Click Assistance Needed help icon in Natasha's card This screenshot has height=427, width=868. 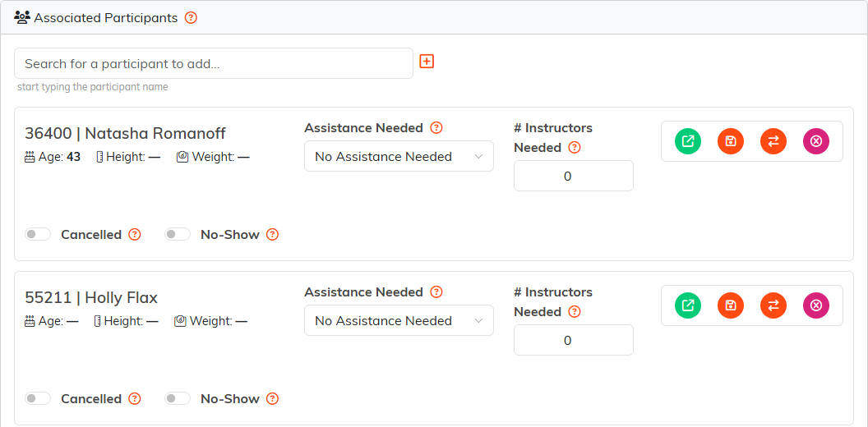[x=436, y=128]
